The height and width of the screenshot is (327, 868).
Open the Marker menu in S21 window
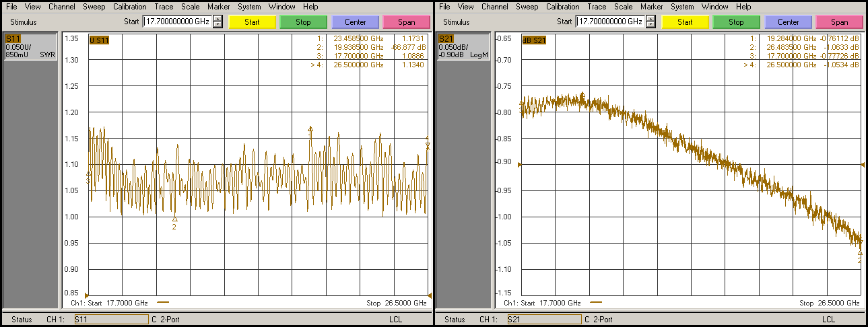[651, 7]
